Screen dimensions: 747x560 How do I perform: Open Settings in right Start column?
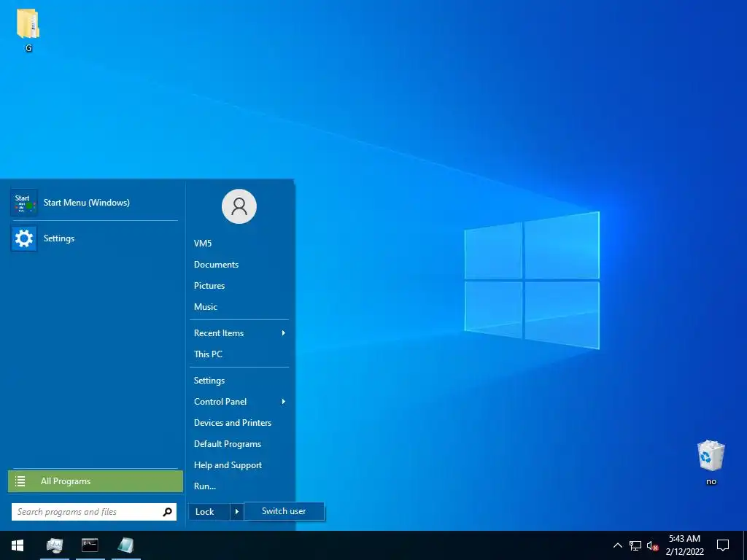tap(239, 381)
